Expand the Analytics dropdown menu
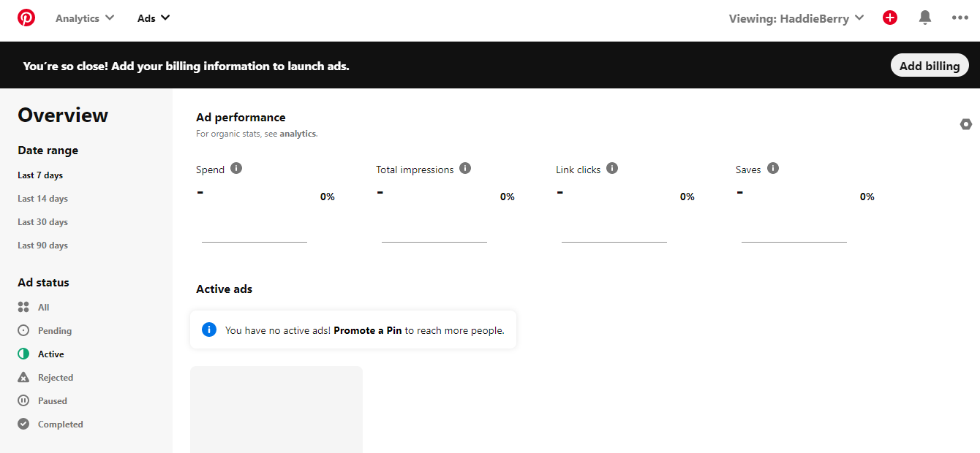 click(85, 18)
